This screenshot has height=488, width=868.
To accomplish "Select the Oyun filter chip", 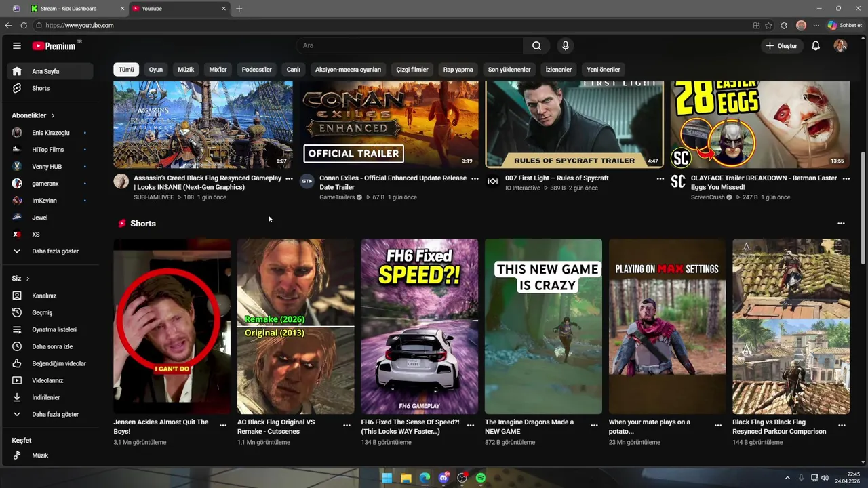I will click(156, 70).
